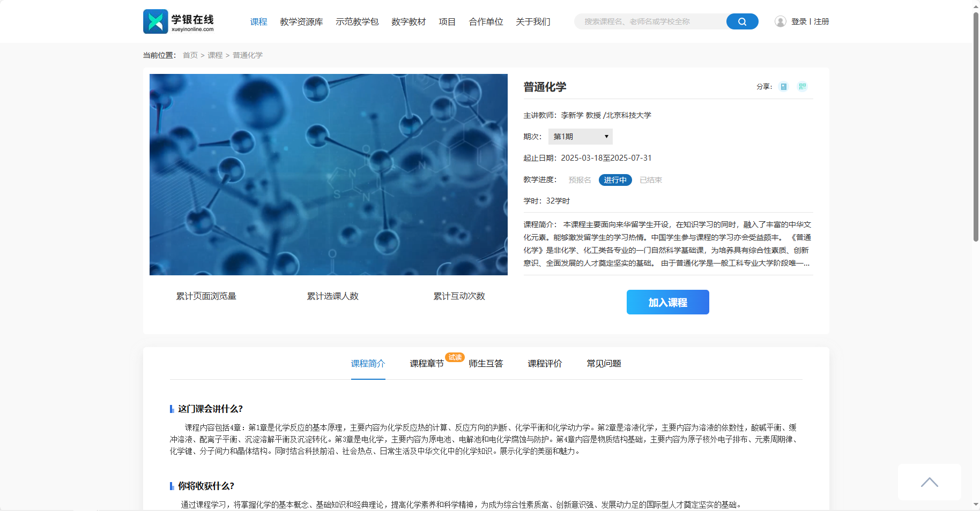Click the 累计互动次数 label
This screenshot has height=511, width=980.
[x=459, y=296]
